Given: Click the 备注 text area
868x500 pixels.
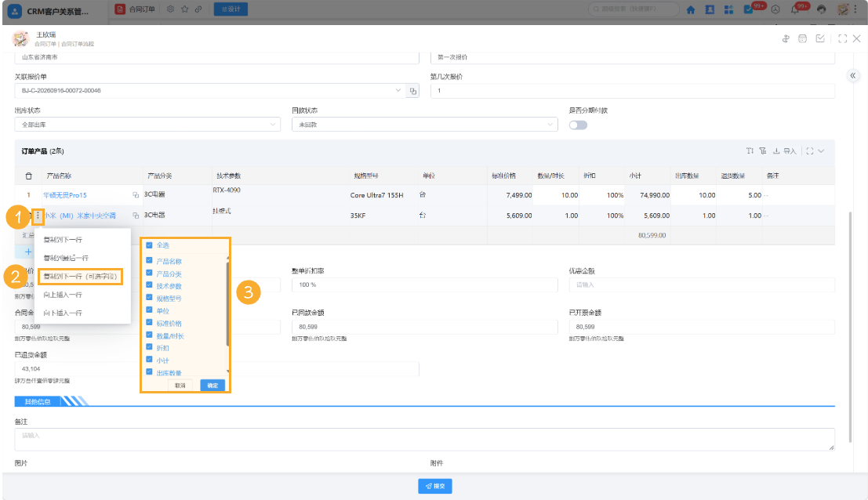Looking at the screenshot, I should point(424,440).
